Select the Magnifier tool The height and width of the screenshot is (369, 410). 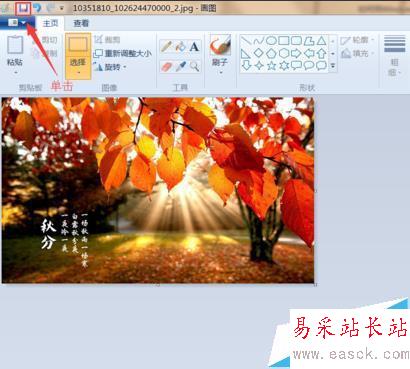[194, 66]
